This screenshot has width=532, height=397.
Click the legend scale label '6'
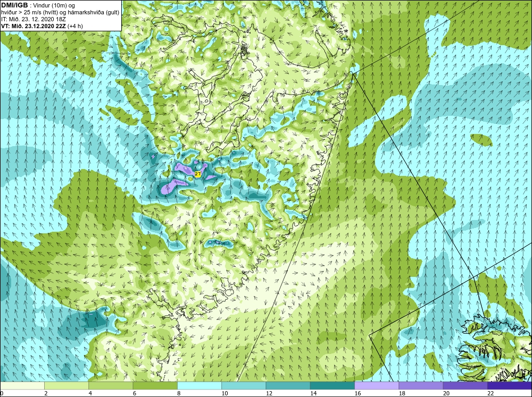pyautogui.click(x=135, y=393)
